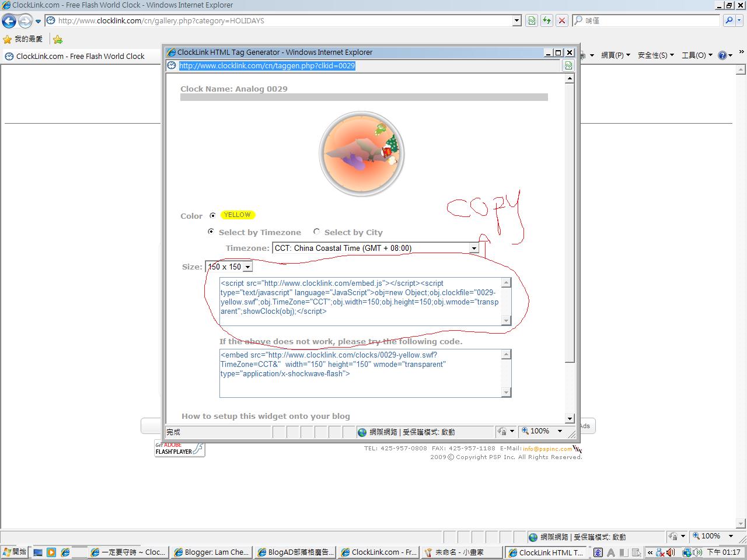
Task: Switch to ClockLink.com - Fr... taskbar window
Action: (379, 552)
